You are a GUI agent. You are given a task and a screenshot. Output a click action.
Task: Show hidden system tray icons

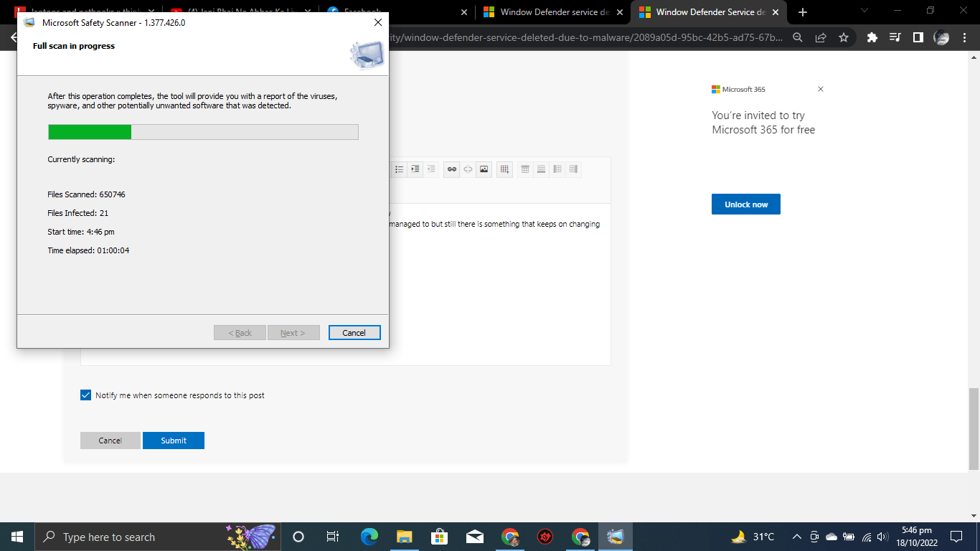(x=796, y=537)
